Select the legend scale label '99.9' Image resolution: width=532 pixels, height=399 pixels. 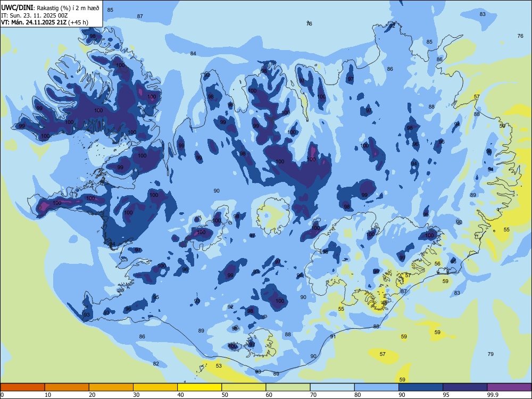493,395
